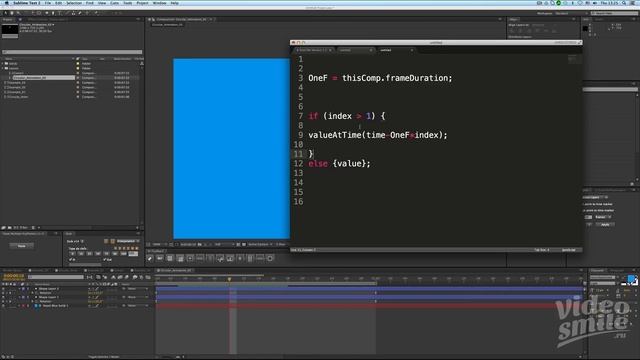Toggle visibility eye of Shape Layer 2

coord(3,289)
